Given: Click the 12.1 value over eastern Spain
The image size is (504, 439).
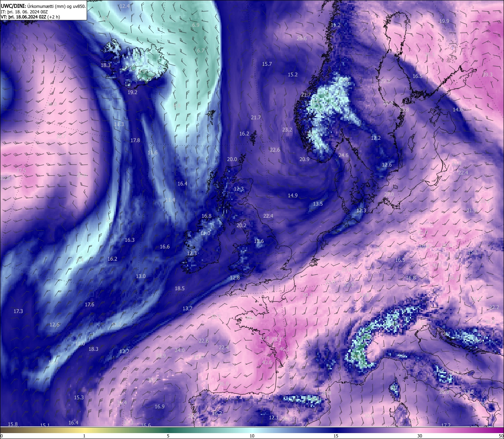Looking at the screenshot, I should click(x=273, y=417).
